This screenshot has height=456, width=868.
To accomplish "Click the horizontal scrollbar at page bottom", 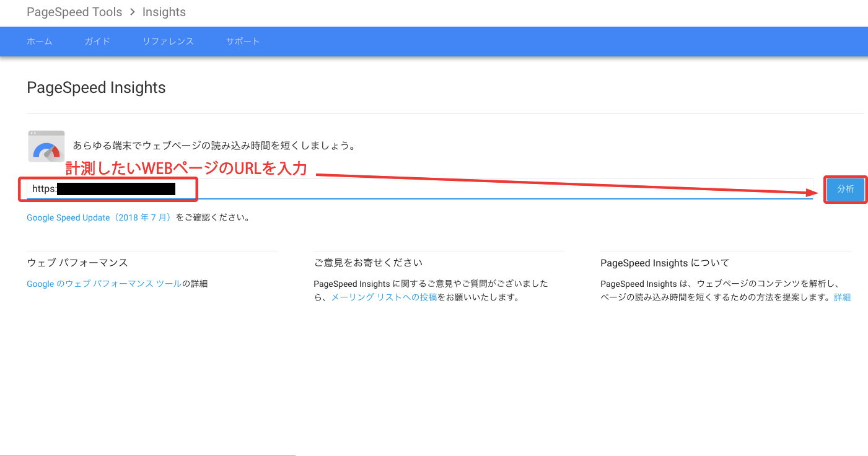I will pos(147,454).
